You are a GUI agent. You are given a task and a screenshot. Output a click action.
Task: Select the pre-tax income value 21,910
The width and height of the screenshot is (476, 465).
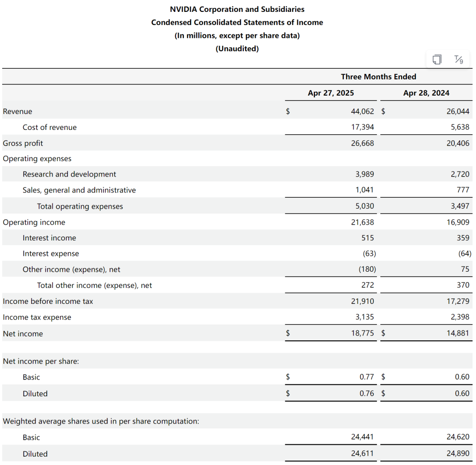[x=362, y=301]
